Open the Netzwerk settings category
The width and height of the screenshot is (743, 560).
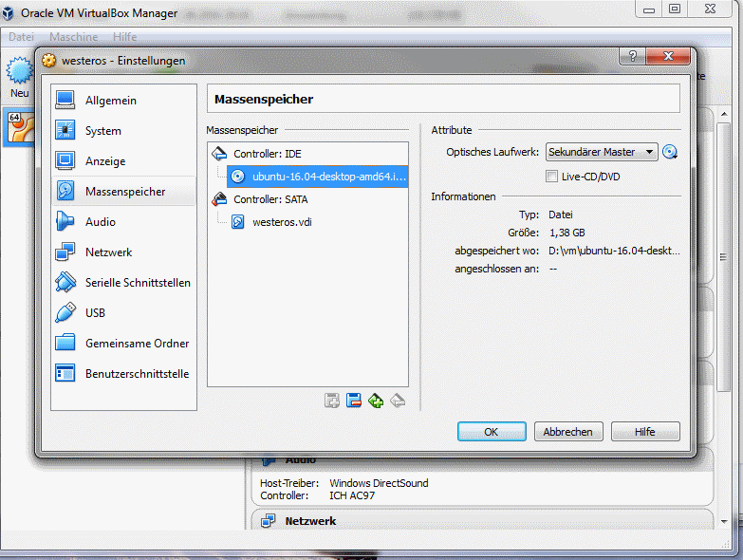(x=123, y=252)
